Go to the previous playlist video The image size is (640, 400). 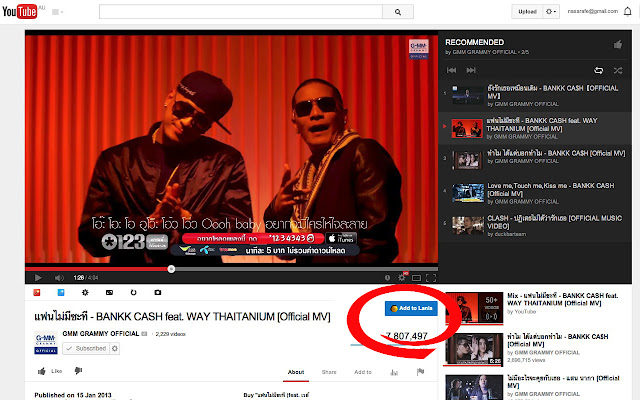click(x=451, y=70)
